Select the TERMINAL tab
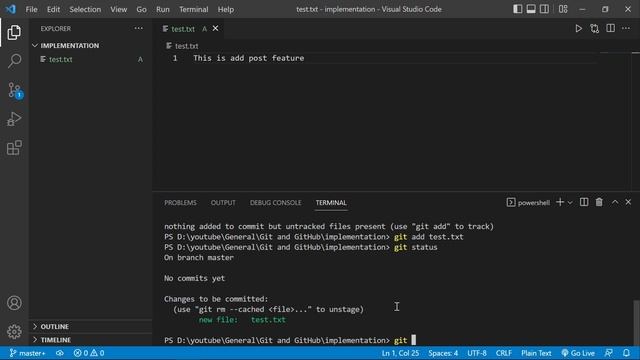 (x=331, y=202)
